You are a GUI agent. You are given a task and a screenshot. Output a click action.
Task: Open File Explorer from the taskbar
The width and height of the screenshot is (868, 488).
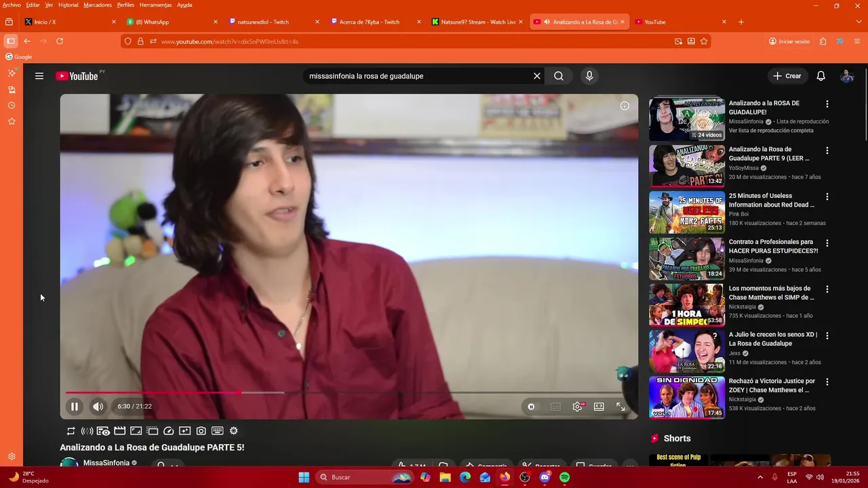445,477
